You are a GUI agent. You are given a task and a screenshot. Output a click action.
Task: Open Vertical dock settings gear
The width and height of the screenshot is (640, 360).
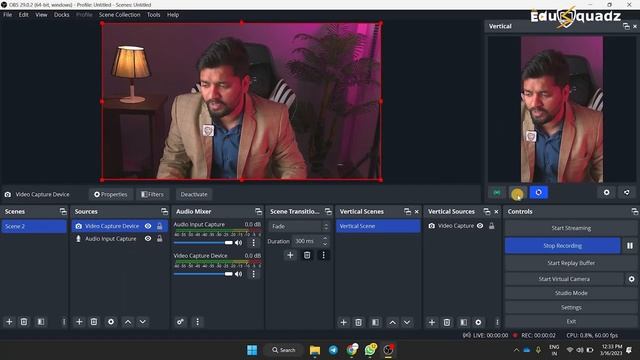point(607,192)
